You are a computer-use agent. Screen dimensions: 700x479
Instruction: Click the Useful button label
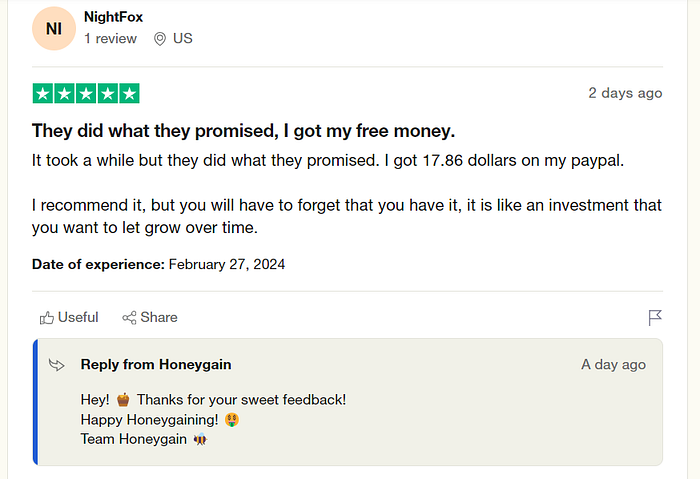coord(78,317)
